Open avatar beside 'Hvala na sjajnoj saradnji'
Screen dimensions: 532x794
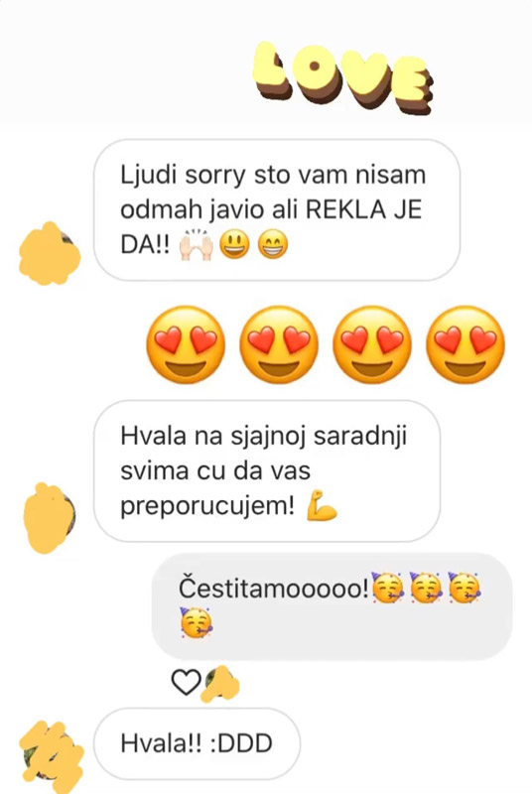pos(50,517)
